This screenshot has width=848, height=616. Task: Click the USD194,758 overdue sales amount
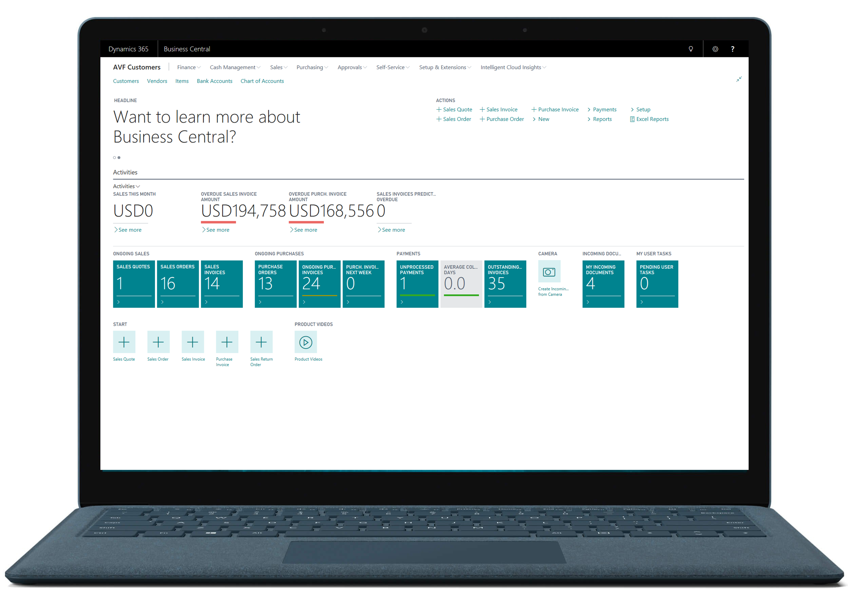pos(244,211)
